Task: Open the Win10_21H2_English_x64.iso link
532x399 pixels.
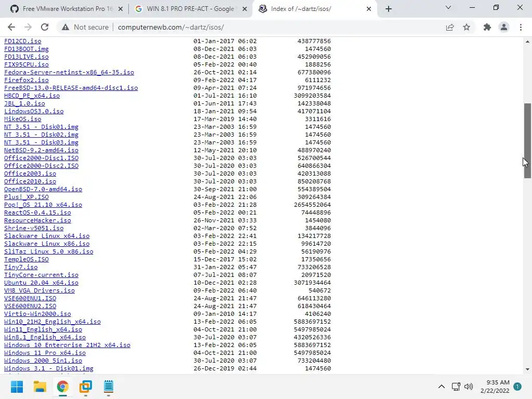Action: tap(52, 322)
